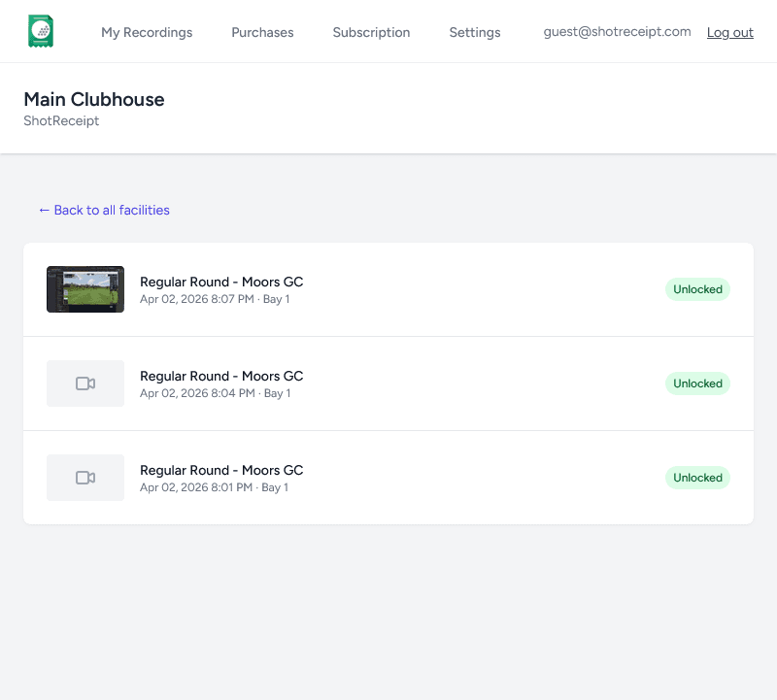Image resolution: width=777 pixels, height=700 pixels.
Task: Click the Main Clubhouse heading
Action: [x=93, y=99]
